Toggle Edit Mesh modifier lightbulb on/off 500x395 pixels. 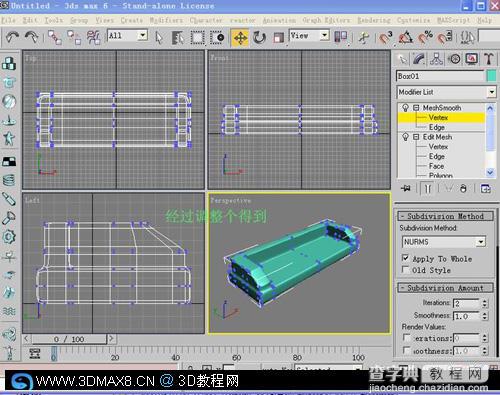pos(405,137)
